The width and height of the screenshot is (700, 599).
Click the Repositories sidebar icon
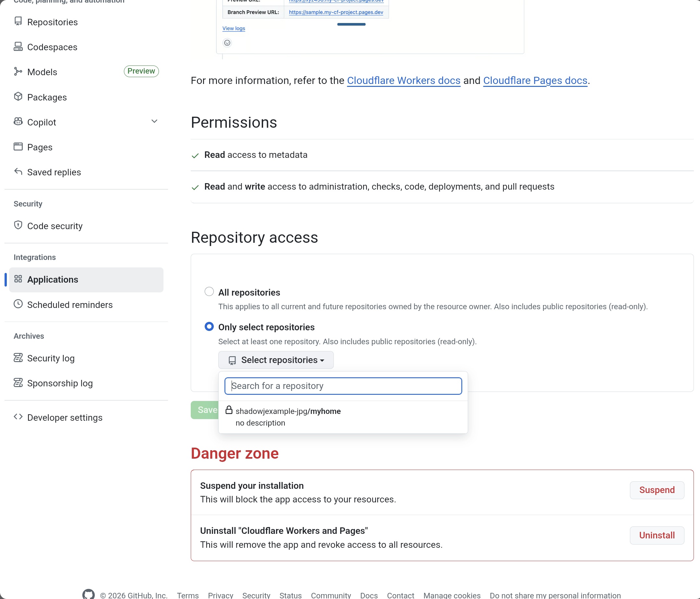click(x=18, y=22)
